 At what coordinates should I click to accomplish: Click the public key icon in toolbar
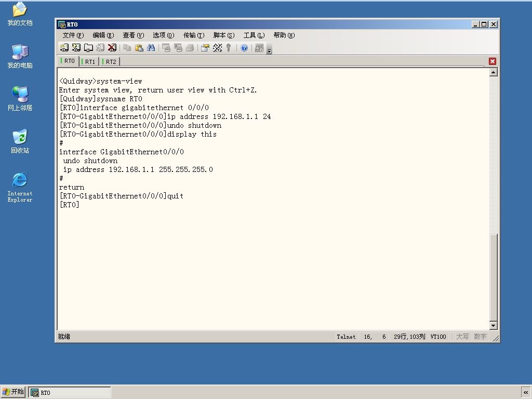click(x=229, y=48)
